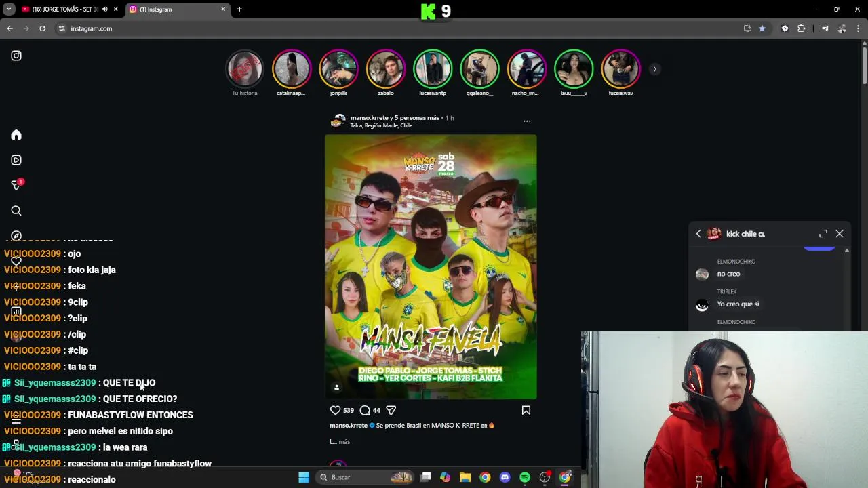
Task: Open Talca, Región Maule, Chile location
Action: 381,125
